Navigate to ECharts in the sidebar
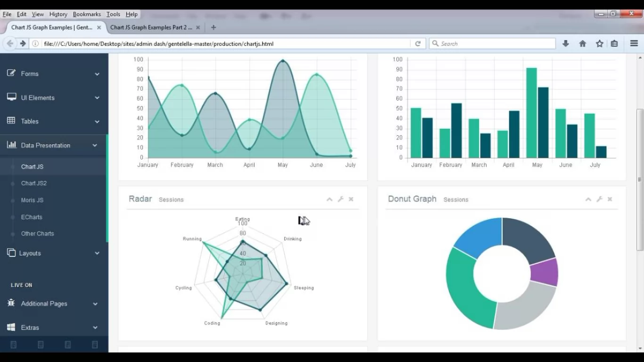 pyautogui.click(x=32, y=217)
